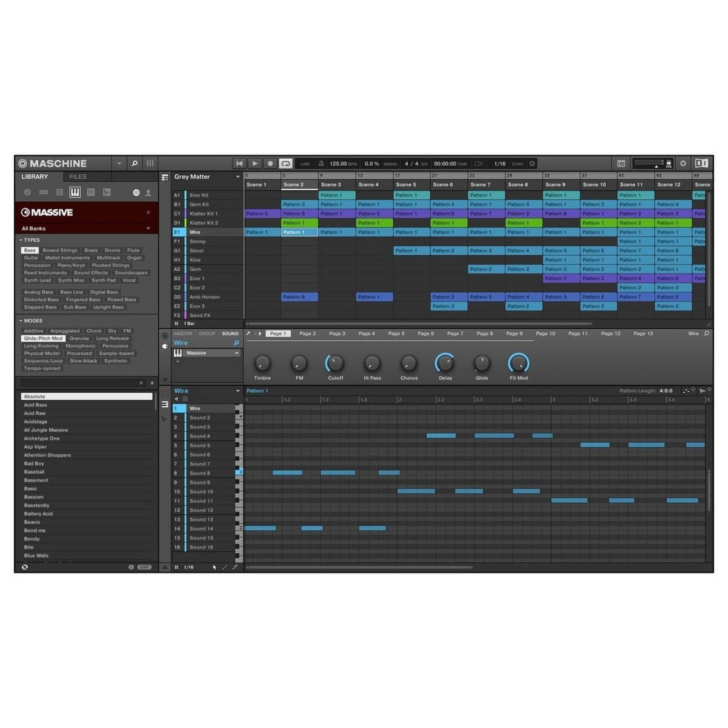Viewport: 728px width, 728px height.
Task: Expand the All Banks dropdown
Action: point(148,228)
